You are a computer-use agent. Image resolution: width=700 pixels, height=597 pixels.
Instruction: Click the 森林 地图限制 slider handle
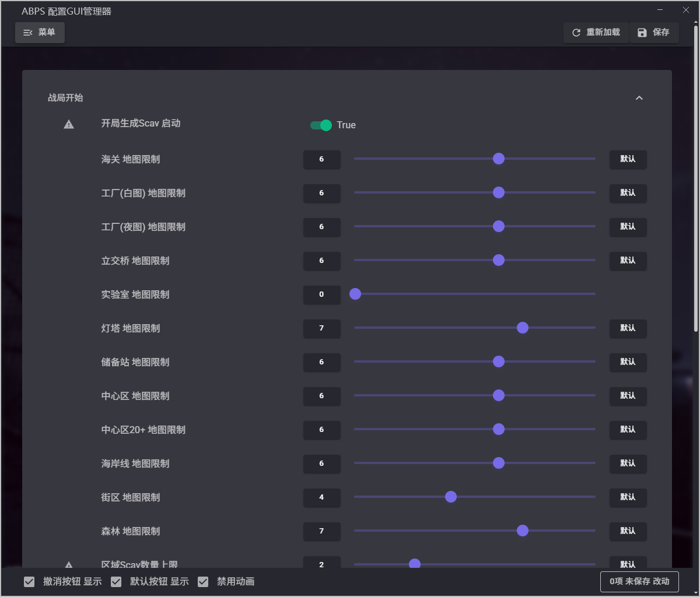tap(523, 531)
